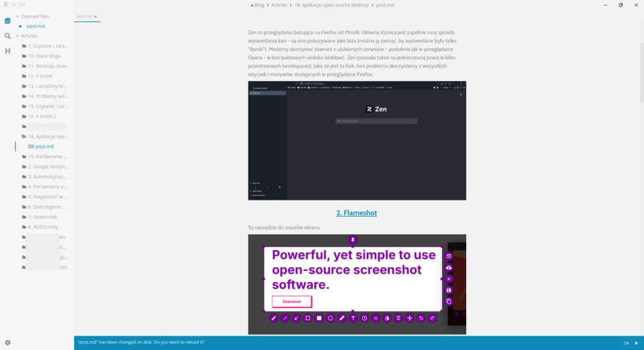The image size is (644, 350).
Task: Collapse the Articles workspace tree
Action: (x=17, y=36)
